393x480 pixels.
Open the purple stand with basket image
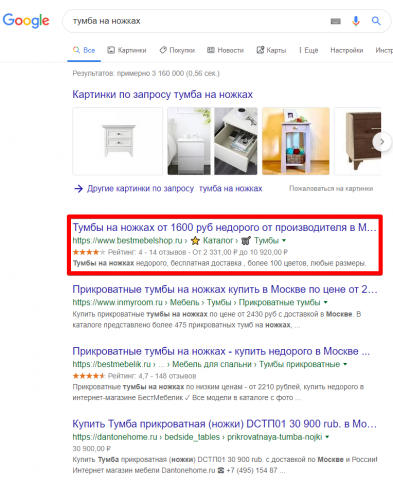[x=296, y=141]
